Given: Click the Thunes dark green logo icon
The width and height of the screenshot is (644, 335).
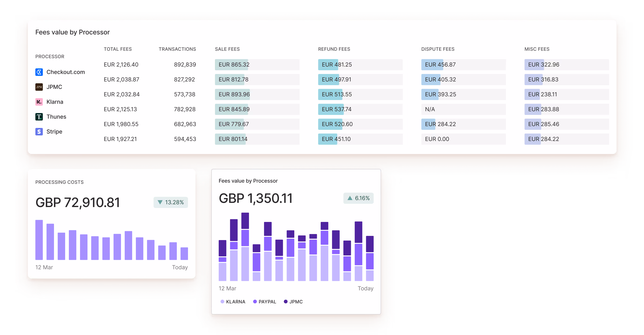Looking at the screenshot, I should 39,117.
